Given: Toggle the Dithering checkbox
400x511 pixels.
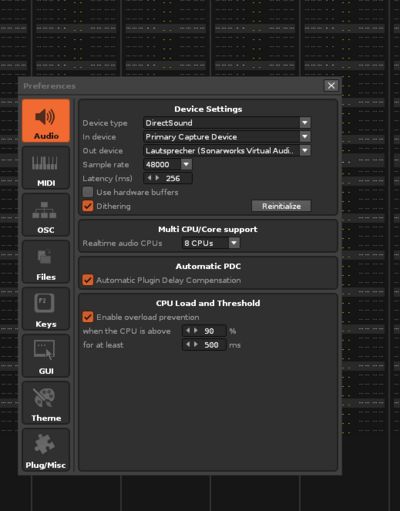Looking at the screenshot, I should 88,206.
